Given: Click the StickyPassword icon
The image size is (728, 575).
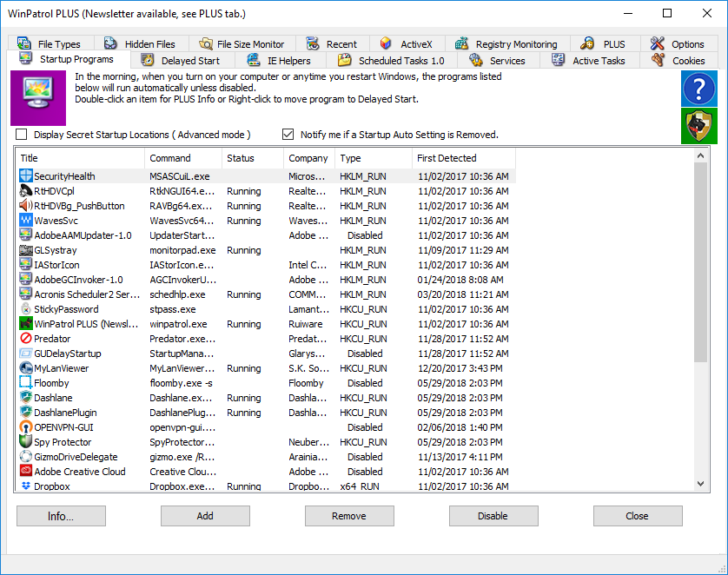Looking at the screenshot, I should [26, 308].
